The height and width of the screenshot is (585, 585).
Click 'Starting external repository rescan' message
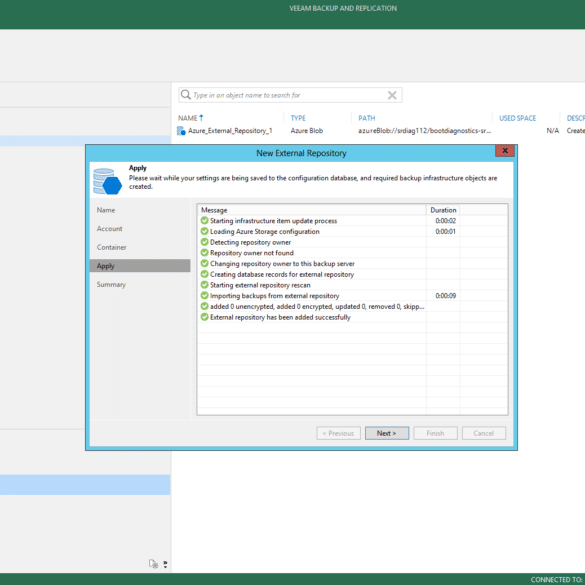260,285
